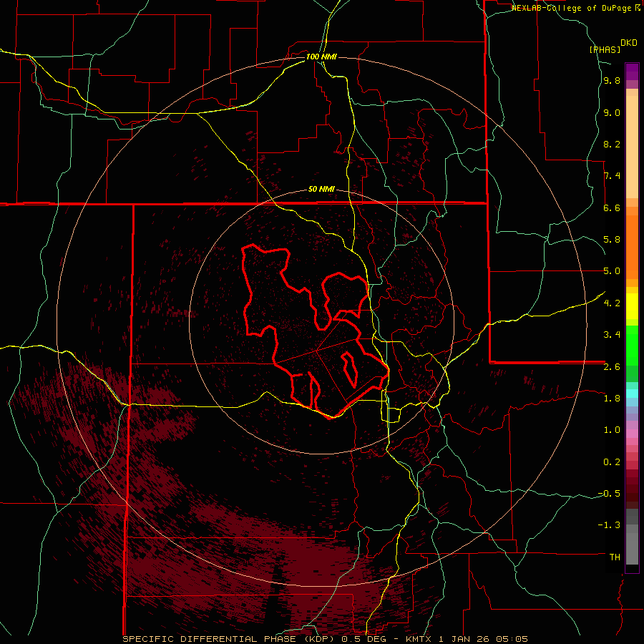
Task: Click the 7.4 value on the color scale
Action: (x=612, y=176)
